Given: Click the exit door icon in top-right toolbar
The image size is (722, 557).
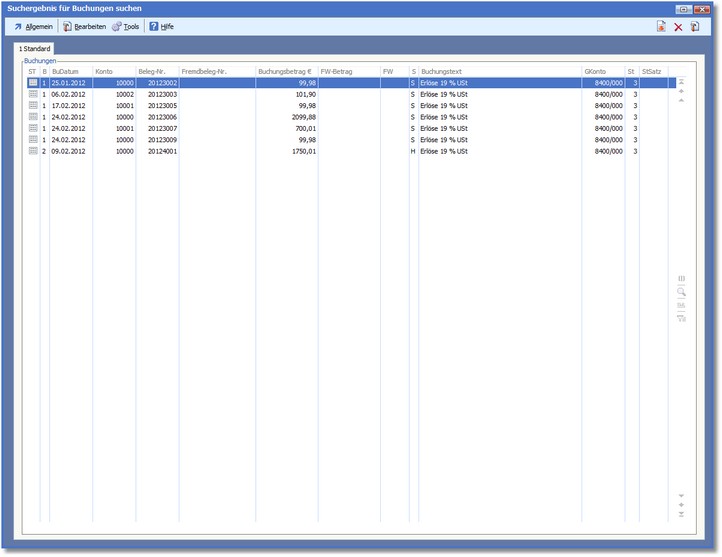Looking at the screenshot, I should coord(695,26).
